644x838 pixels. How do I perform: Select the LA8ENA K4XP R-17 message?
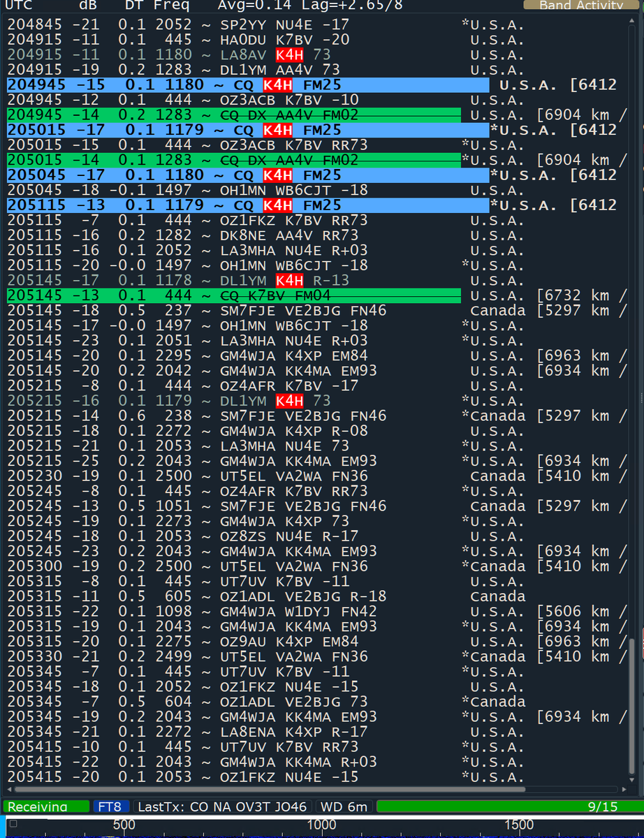[x=294, y=732]
